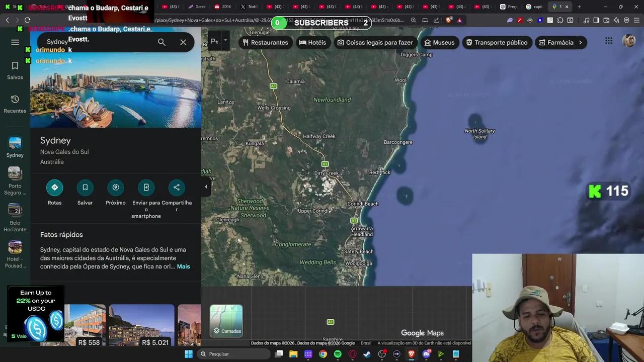Click the Brave Rewards triangle icon
The width and height of the screenshot is (644, 362).
coord(459,20)
